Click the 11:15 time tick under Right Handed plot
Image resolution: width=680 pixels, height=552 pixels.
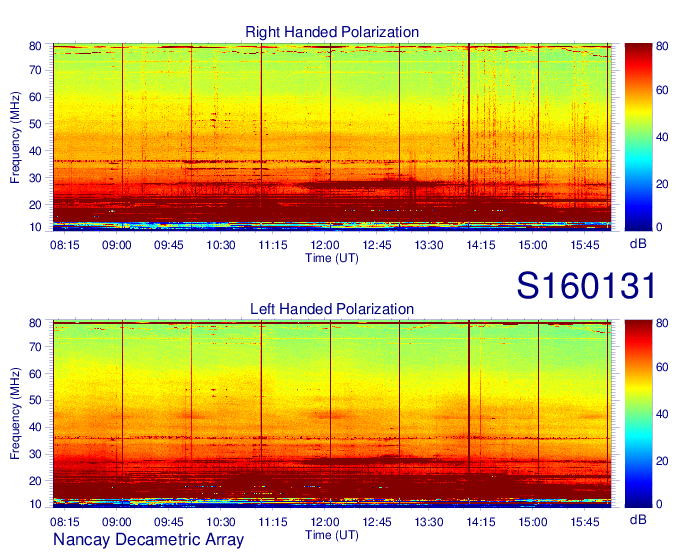pyautogui.click(x=273, y=245)
